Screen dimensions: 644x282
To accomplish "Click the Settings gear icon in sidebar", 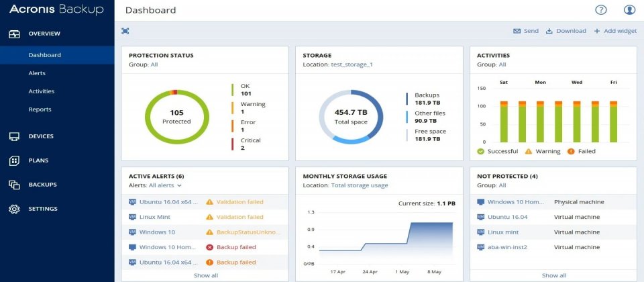I will click(14, 209).
